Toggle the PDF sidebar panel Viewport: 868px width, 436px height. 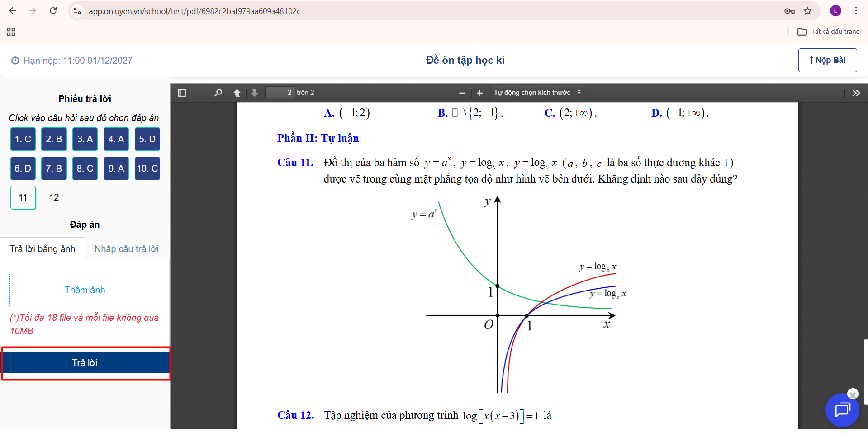point(182,93)
